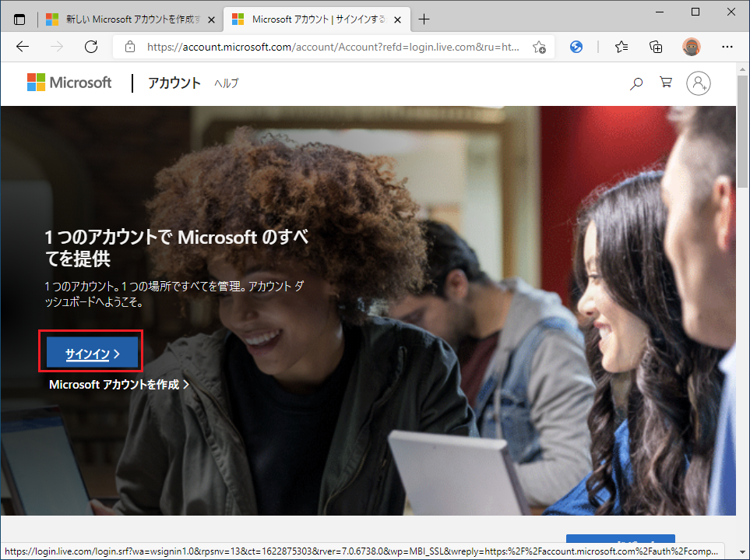
Task: Click the blue サインイン button
Action: click(x=92, y=354)
